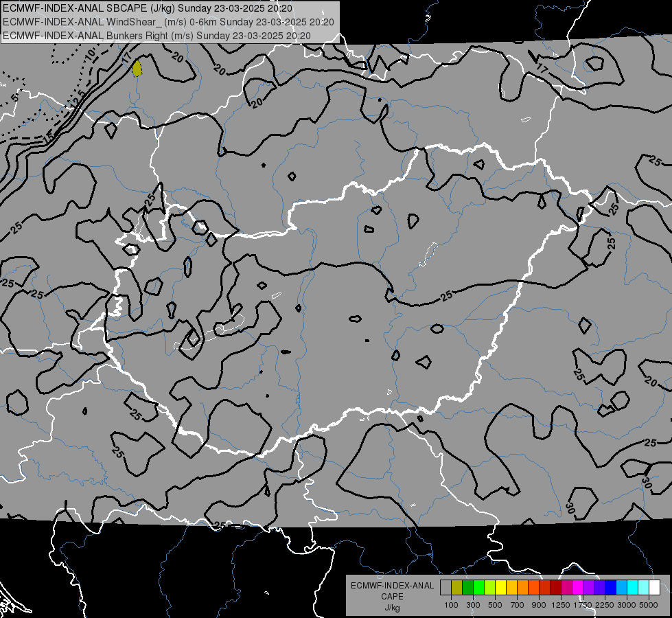The width and height of the screenshot is (672, 618).
Task: Select the red-orange legend swatch
Action: (x=533, y=588)
